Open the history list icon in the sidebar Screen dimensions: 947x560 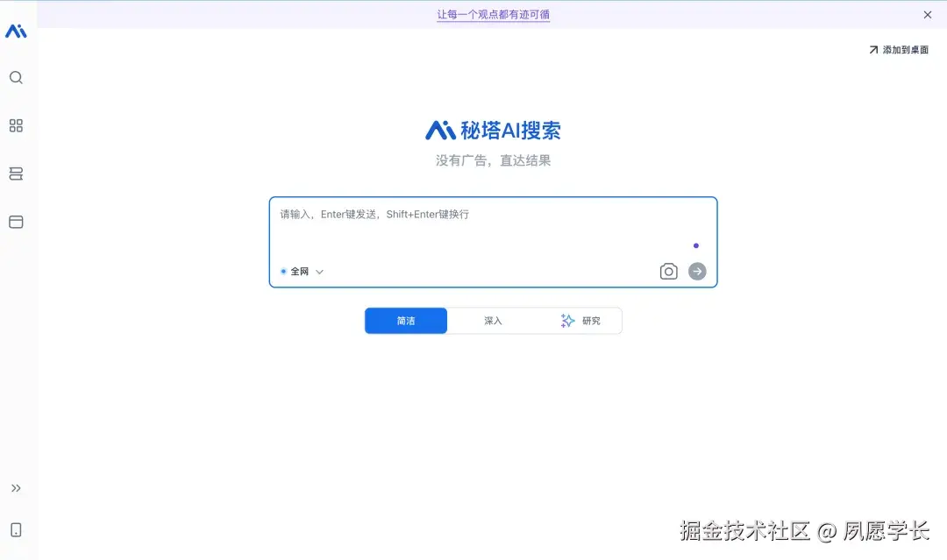pyautogui.click(x=16, y=174)
